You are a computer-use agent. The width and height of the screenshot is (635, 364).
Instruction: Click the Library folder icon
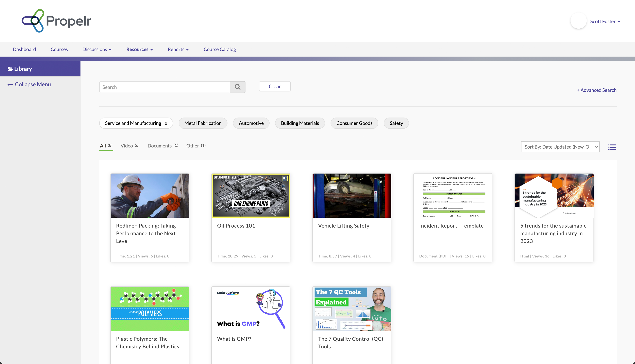(10, 69)
